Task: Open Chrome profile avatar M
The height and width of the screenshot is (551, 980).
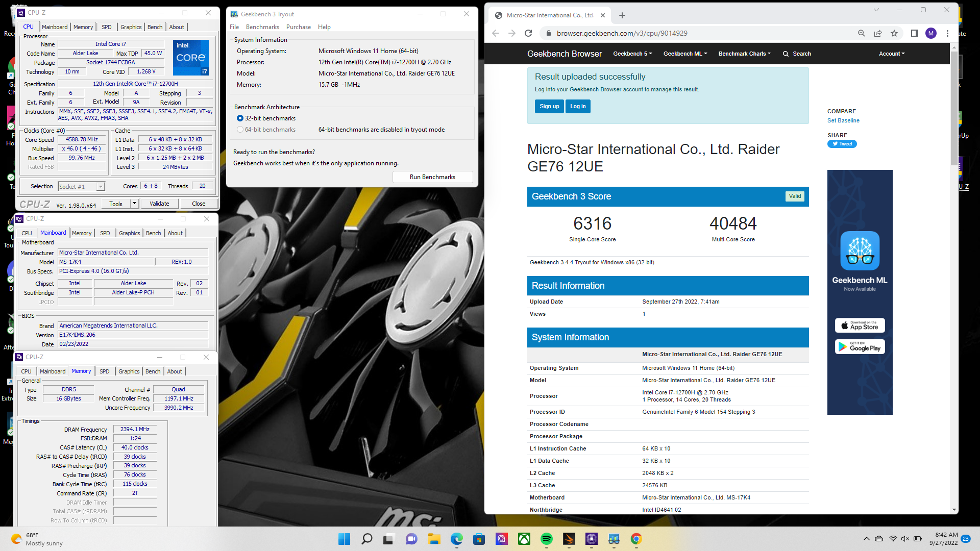Action: click(931, 33)
